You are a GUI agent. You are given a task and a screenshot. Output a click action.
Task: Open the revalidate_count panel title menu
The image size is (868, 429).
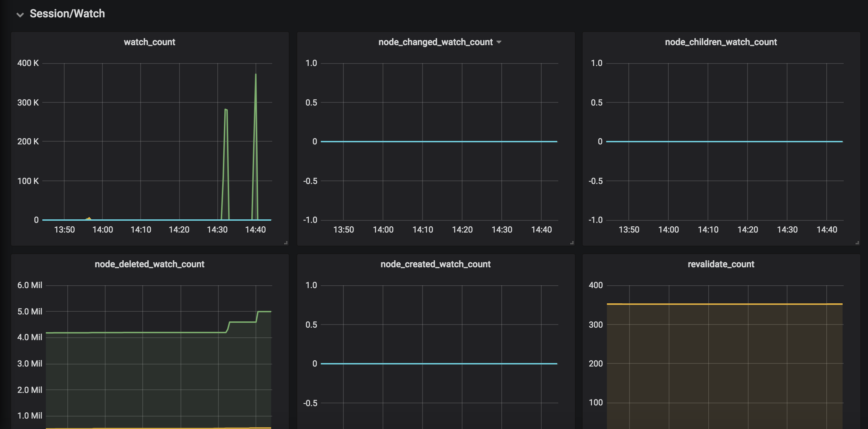pos(721,264)
